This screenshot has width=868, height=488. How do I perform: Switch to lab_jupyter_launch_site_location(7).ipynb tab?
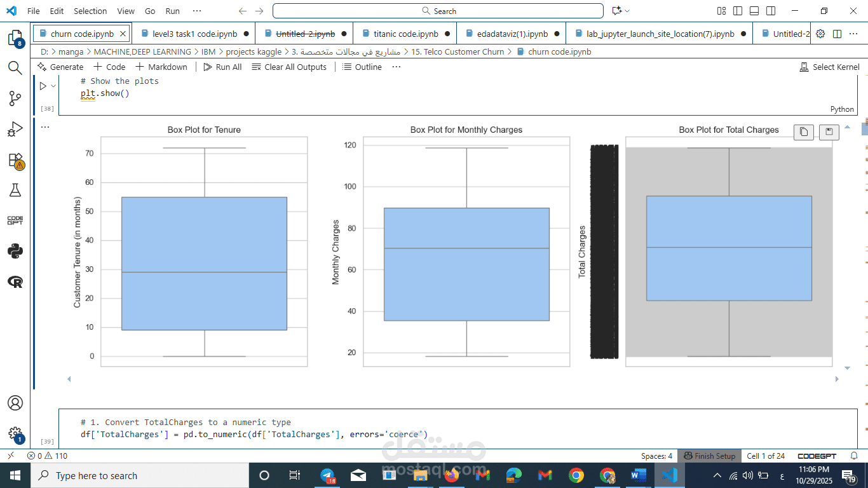pyautogui.click(x=660, y=34)
